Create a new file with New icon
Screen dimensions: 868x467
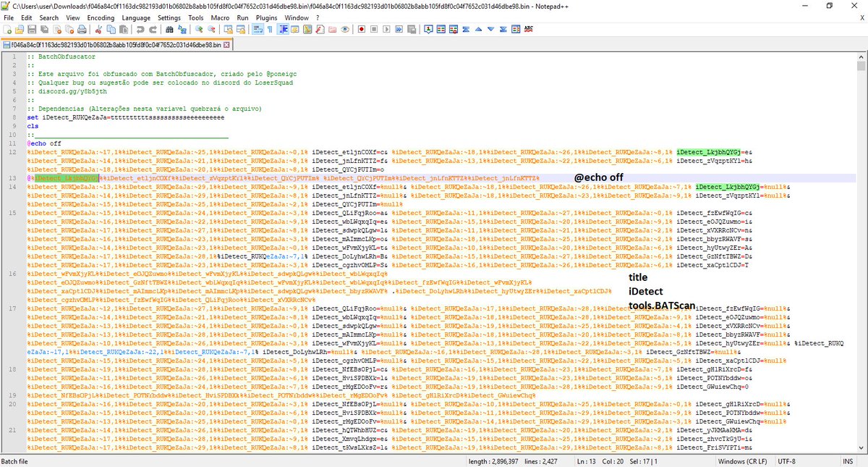click(x=7, y=30)
